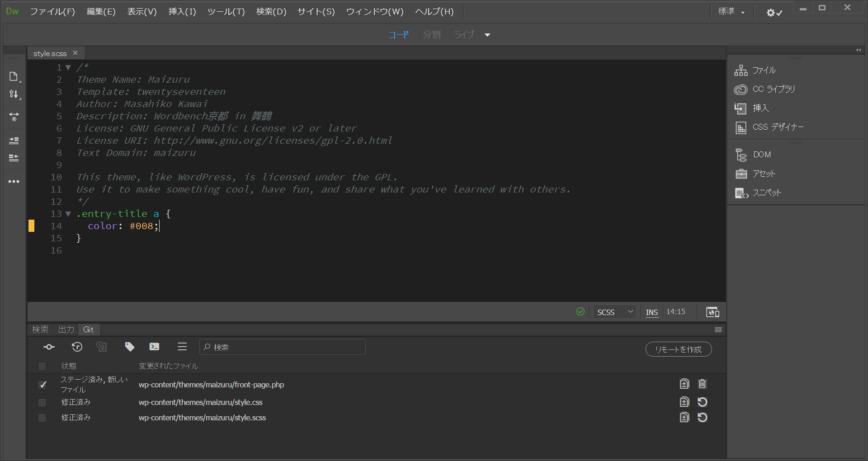Collapse the .entry-title code block
Screen dimensions: 868x461
pyautogui.click(x=68, y=213)
